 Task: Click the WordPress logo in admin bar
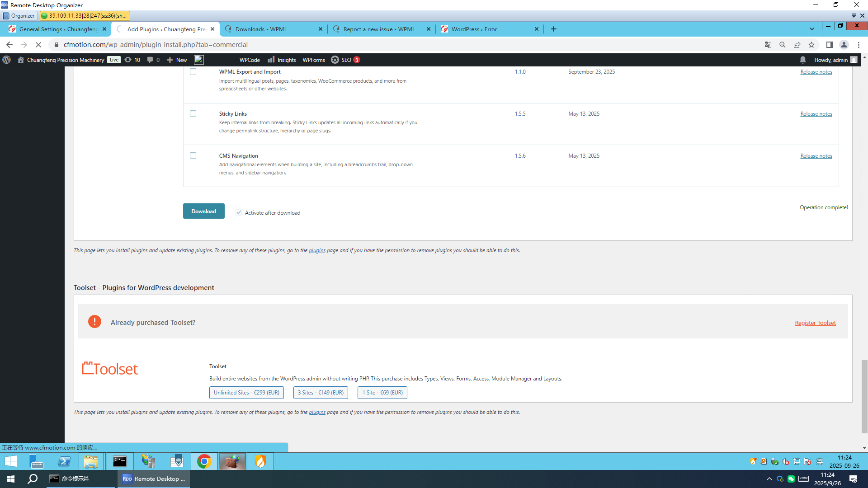(x=7, y=60)
